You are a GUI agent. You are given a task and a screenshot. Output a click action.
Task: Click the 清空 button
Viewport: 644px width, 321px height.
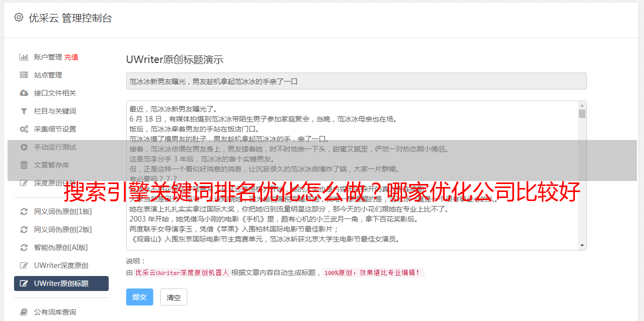tap(174, 297)
